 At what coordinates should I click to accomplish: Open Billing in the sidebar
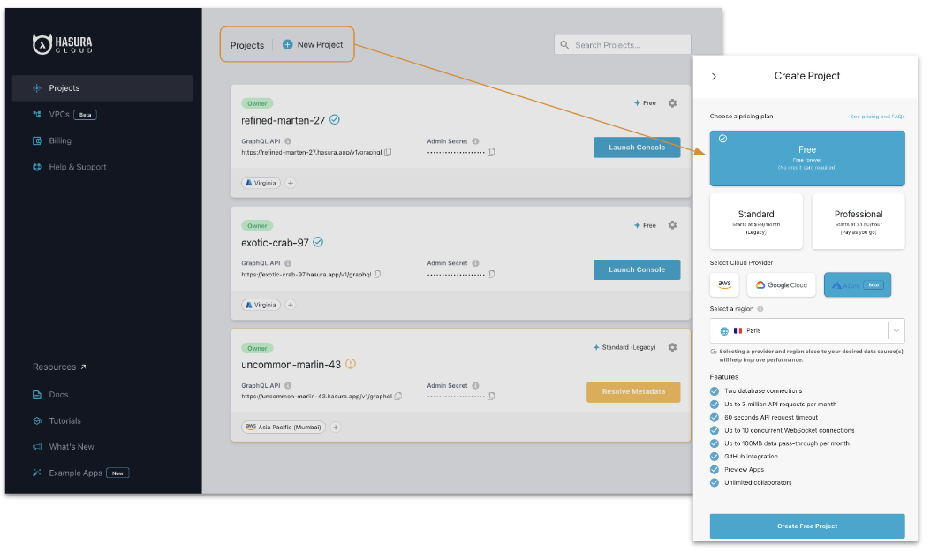coord(52,140)
